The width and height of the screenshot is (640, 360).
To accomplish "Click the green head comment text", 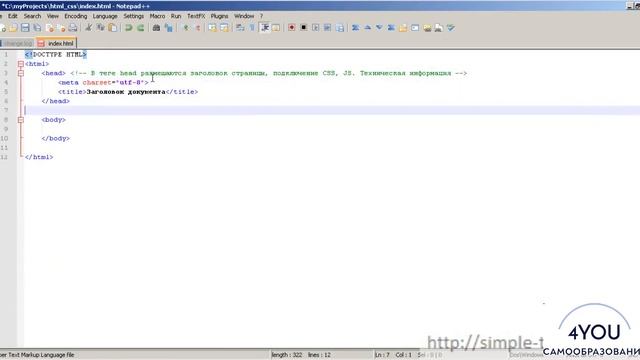I will point(268,73).
